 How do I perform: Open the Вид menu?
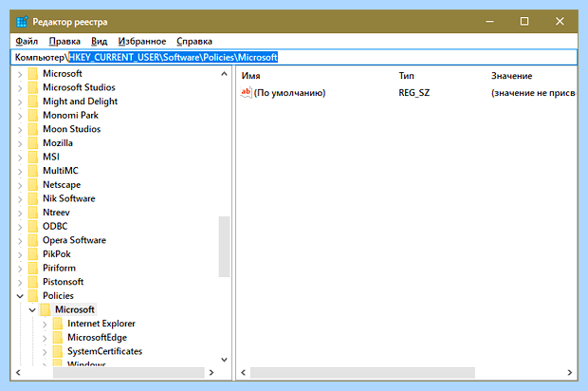coord(99,41)
